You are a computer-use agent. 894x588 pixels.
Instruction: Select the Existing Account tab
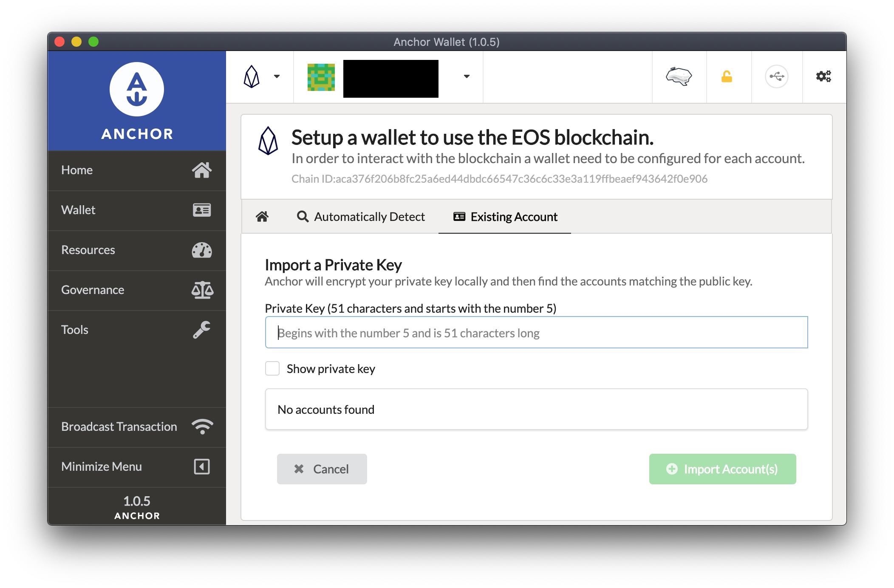pyautogui.click(x=505, y=217)
